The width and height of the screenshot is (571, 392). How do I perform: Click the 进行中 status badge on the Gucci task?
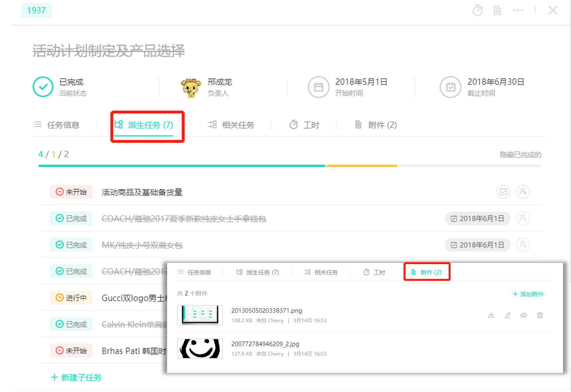pos(71,297)
